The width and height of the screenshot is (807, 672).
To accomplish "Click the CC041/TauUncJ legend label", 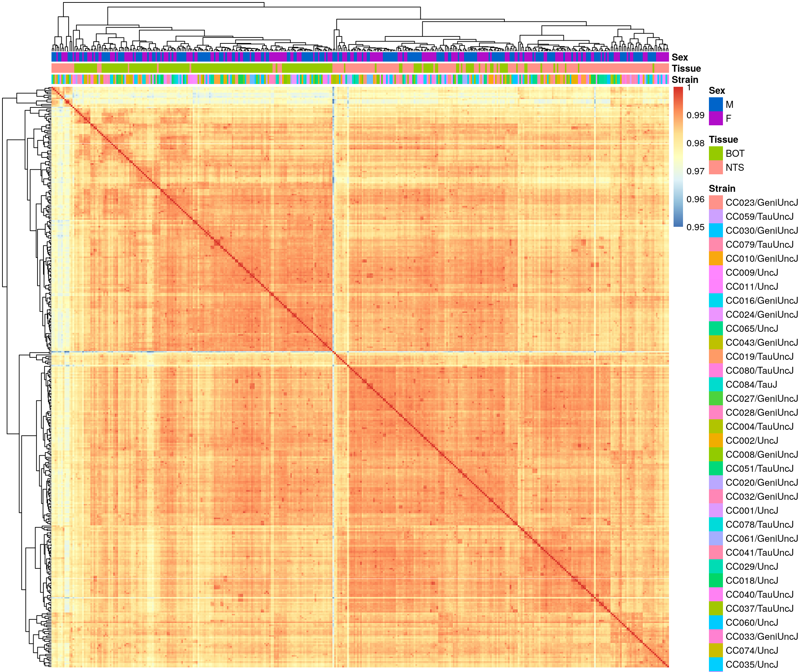I will [x=759, y=553].
